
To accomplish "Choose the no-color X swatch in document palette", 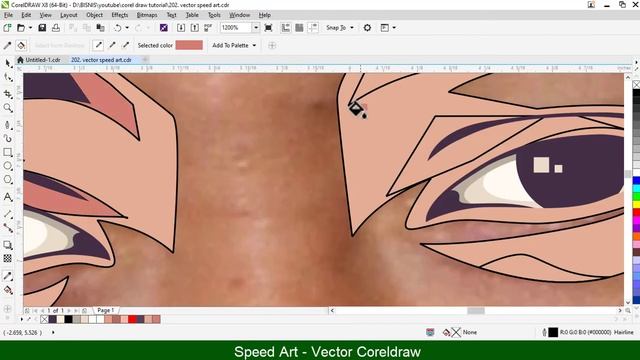I will pos(44,319).
